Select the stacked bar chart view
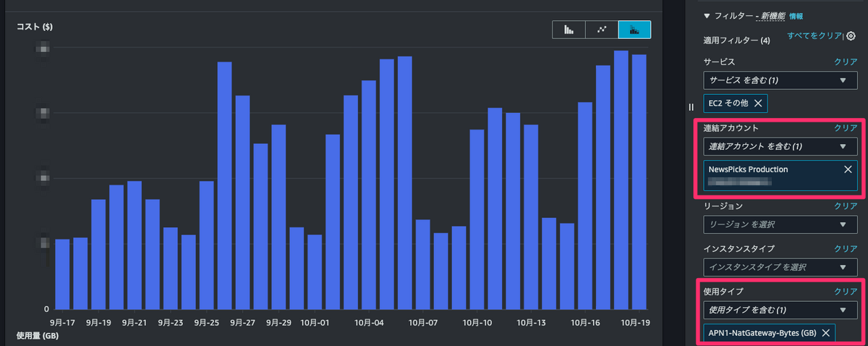This screenshot has height=346, width=868. click(x=634, y=30)
